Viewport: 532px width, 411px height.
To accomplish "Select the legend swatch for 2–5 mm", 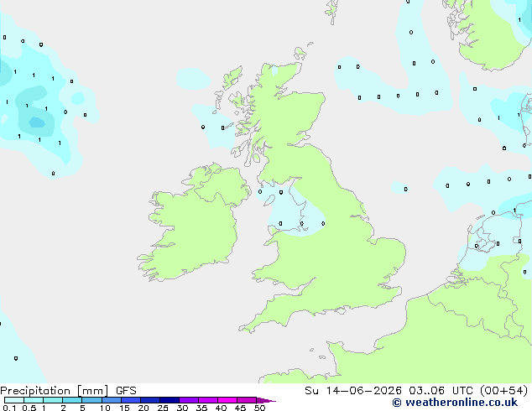I will (x=72, y=400).
